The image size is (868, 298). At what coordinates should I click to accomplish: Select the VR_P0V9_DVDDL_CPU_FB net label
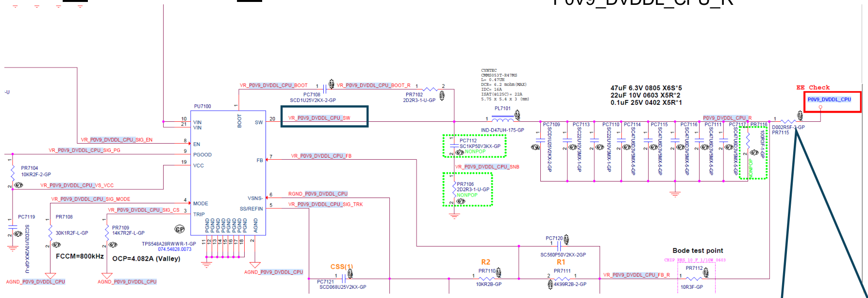pyautogui.click(x=321, y=156)
